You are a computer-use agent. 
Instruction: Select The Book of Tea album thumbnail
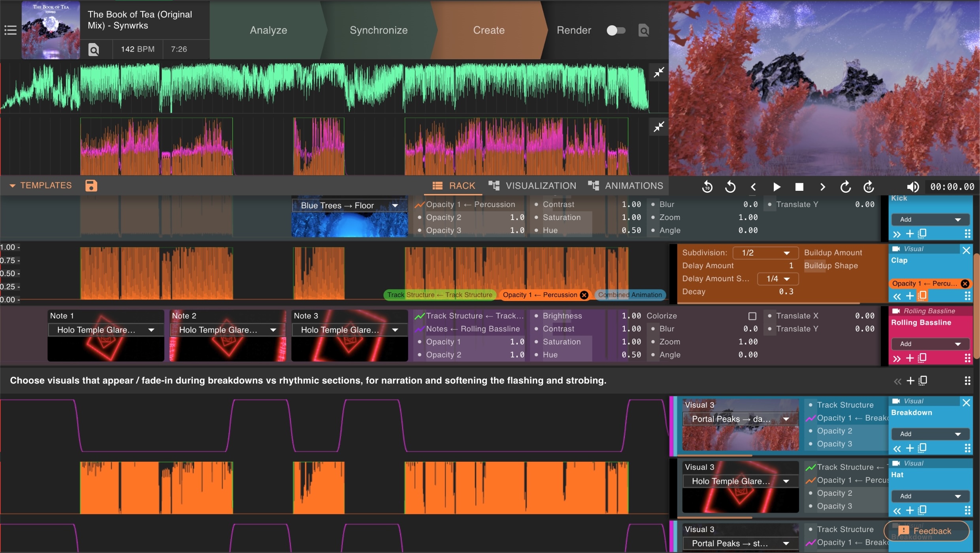click(51, 30)
